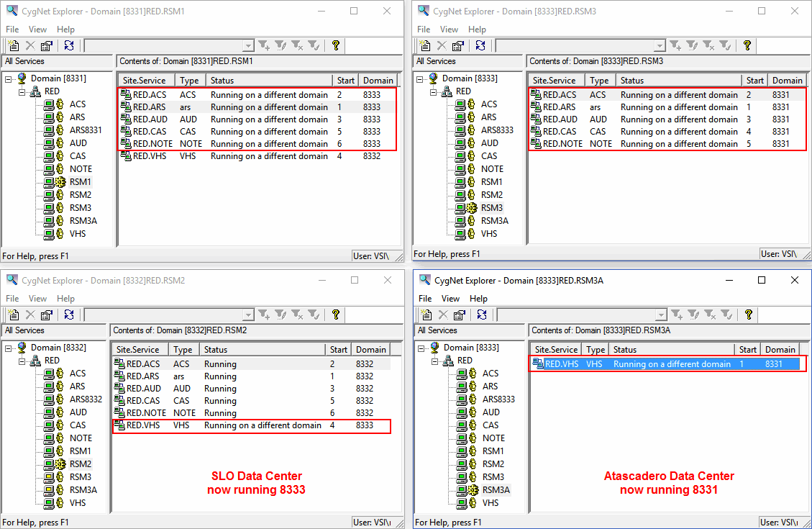Open the filter dropdown in RSM3 window toolbar
This screenshot has width=812, height=529.
pyautogui.click(x=660, y=46)
